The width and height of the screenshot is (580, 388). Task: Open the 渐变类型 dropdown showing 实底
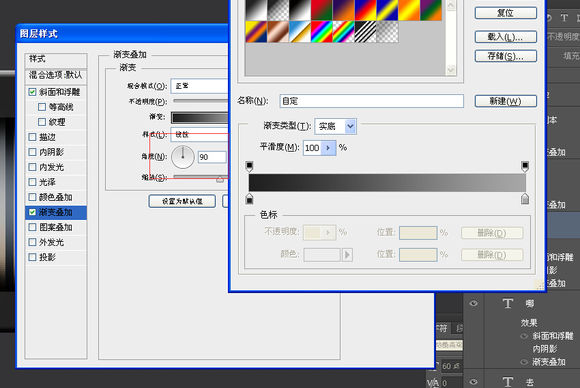335,126
